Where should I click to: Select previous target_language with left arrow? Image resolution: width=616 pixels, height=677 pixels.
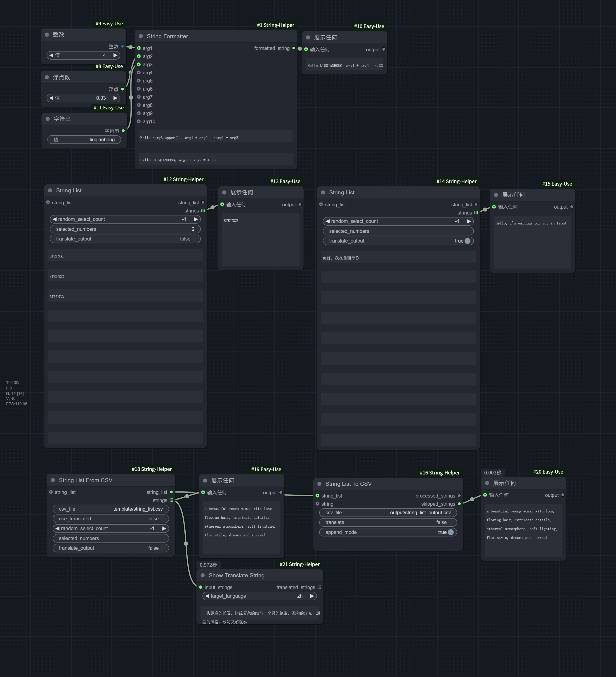207,596
